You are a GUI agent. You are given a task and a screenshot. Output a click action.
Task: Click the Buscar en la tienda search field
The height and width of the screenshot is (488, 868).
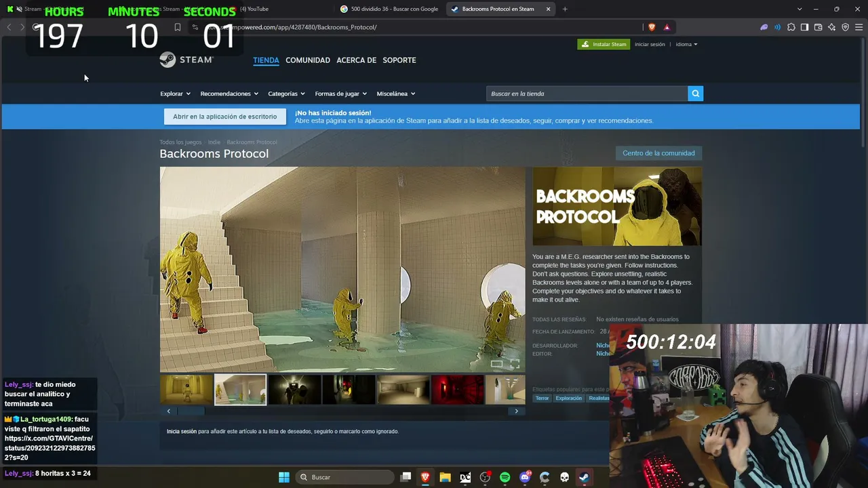coord(587,94)
